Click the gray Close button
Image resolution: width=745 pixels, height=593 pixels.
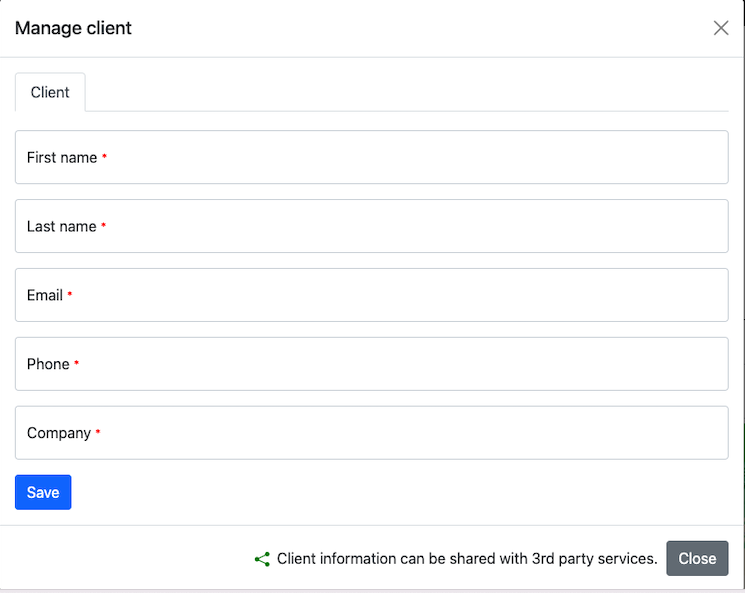pos(697,558)
